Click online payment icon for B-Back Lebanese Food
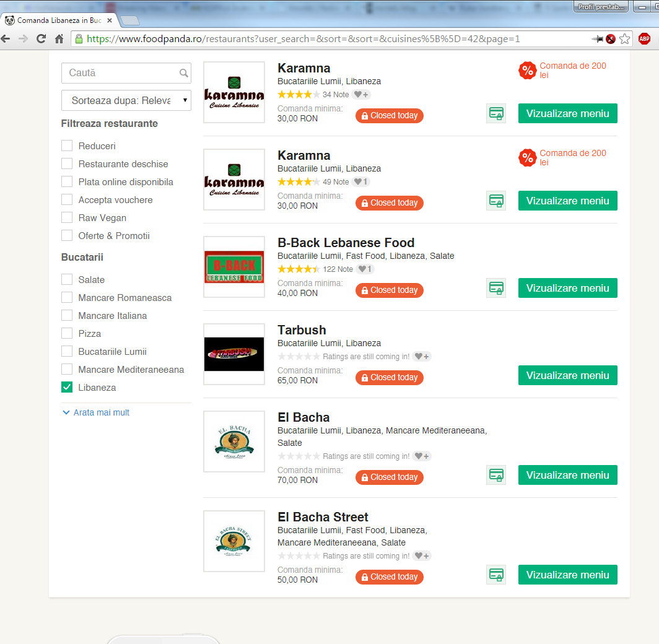Screen dimensions: 659x644 click(x=496, y=288)
